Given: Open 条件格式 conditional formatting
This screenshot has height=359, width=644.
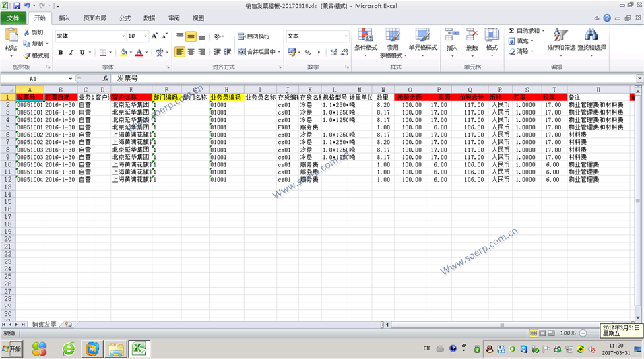Looking at the screenshot, I should coord(366,41).
